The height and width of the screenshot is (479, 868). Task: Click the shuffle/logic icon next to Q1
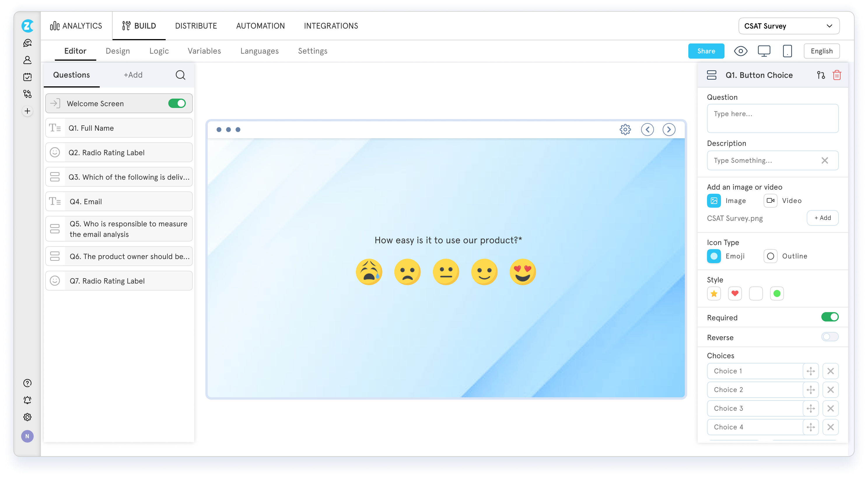coord(821,75)
